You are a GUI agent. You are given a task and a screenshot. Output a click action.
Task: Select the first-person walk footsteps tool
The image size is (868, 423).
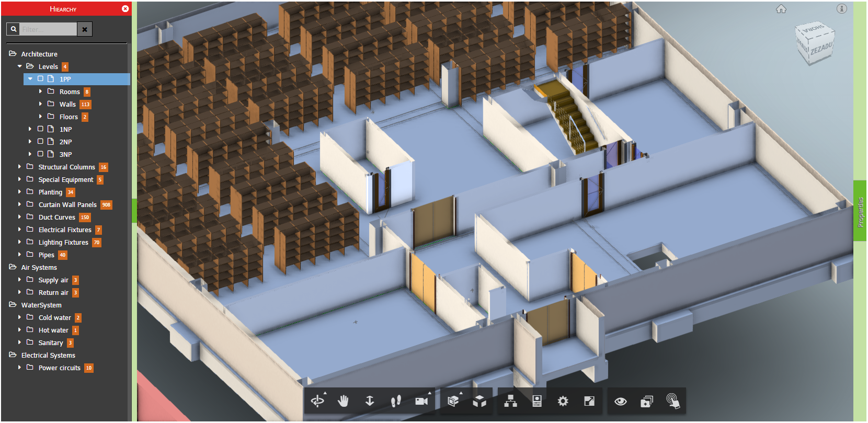(396, 401)
